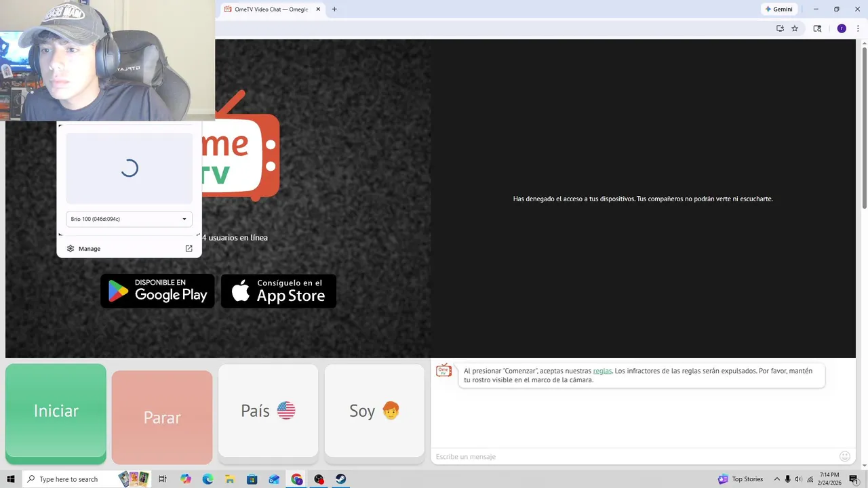Screen dimensions: 868x488
Task: Open Microsoft Store from the taskbar
Action: click(x=252, y=479)
